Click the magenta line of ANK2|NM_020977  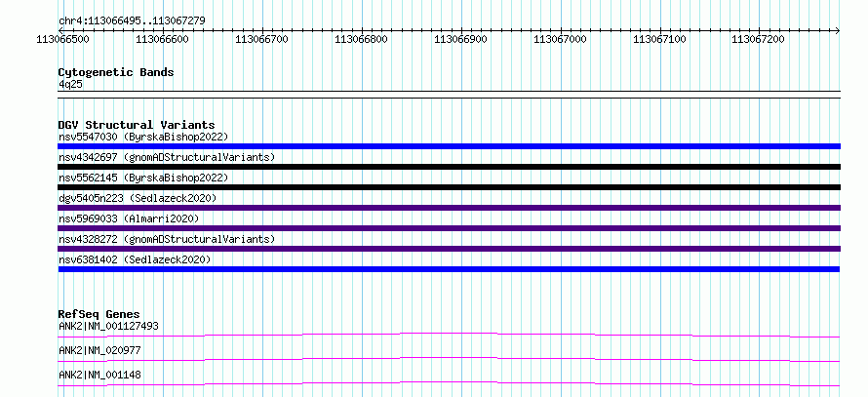click(x=449, y=359)
